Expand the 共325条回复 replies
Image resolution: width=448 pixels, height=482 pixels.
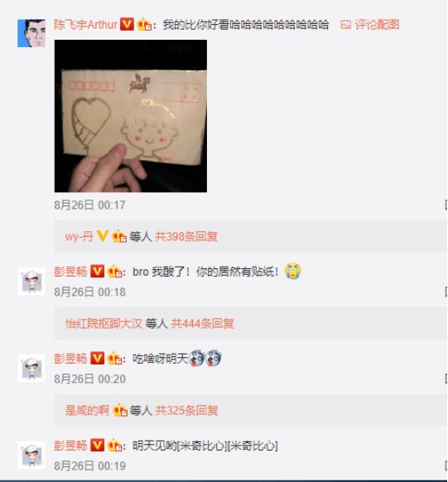point(186,411)
